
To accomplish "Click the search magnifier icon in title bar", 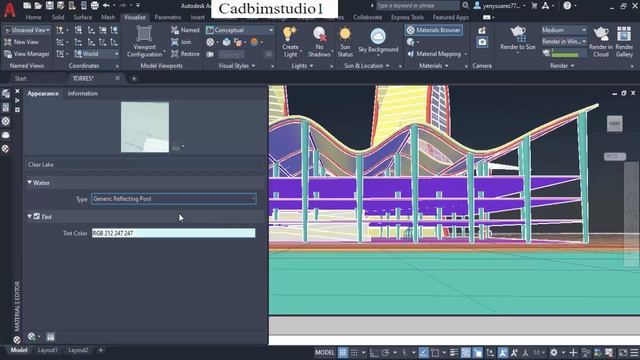I will pos(466,6).
